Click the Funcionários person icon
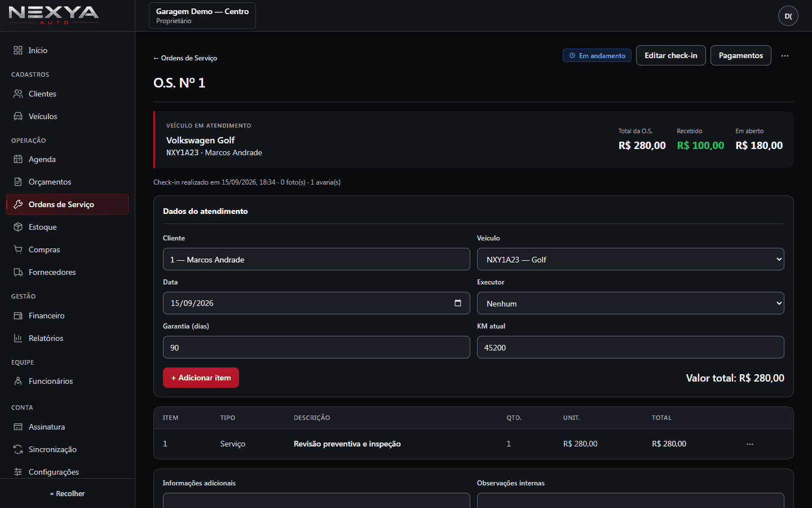Viewport: 812px width, 508px height. [x=18, y=381]
